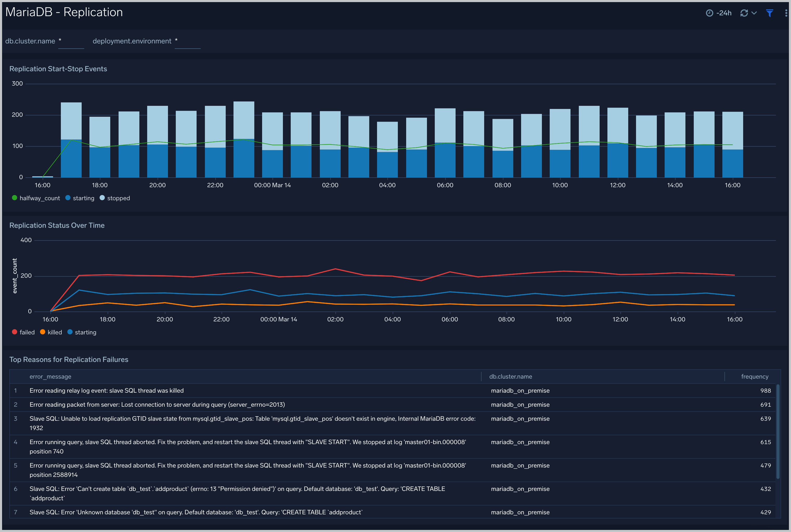
Task: Select row 'slave SQL thread was killed' error
Action: 392,391
